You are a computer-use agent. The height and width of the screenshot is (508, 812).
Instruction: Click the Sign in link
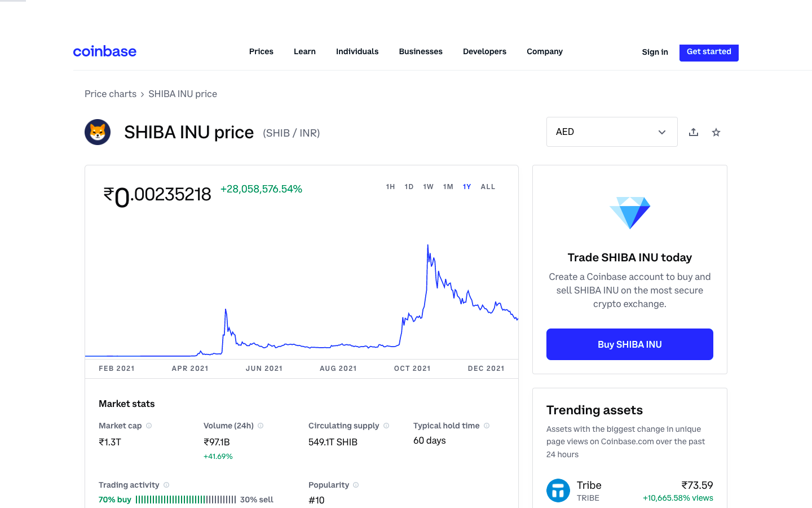pos(655,52)
